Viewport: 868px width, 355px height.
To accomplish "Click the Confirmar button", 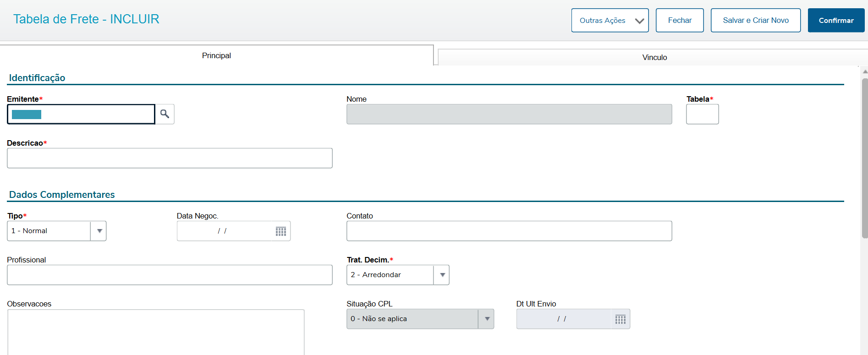I will point(836,20).
